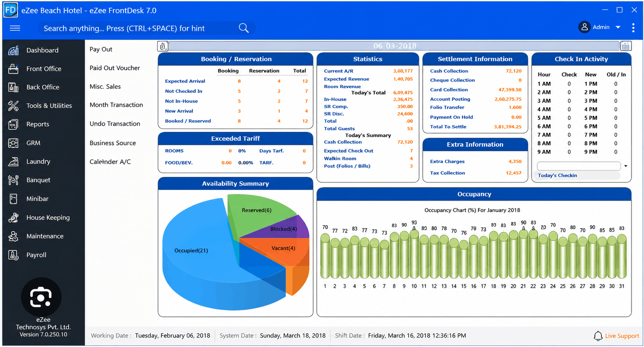Click the GRM sidebar icon
The image size is (644, 347).
14,143
